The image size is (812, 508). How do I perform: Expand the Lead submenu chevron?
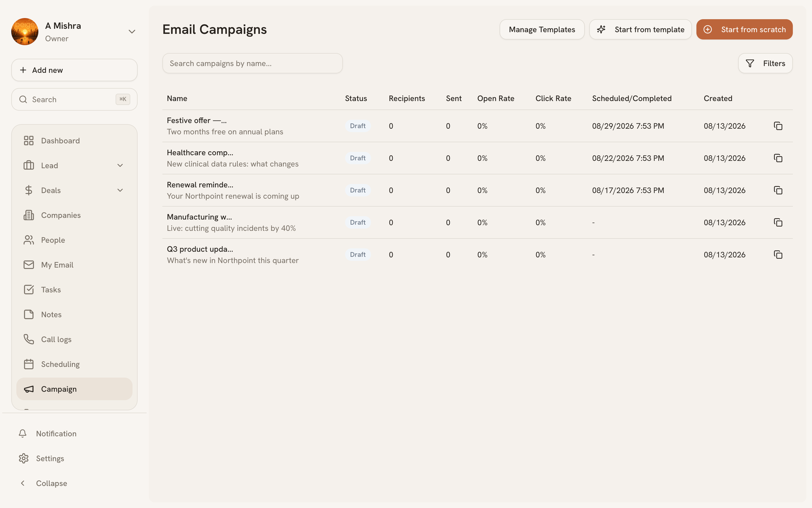(x=120, y=165)
